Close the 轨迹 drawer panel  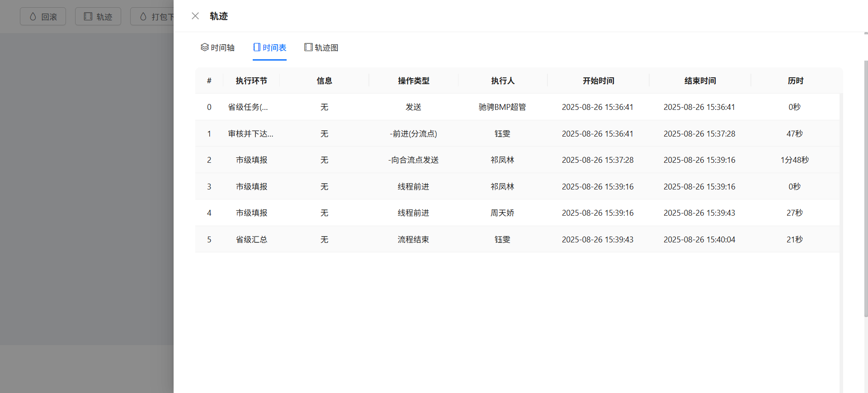coord(195,16)
